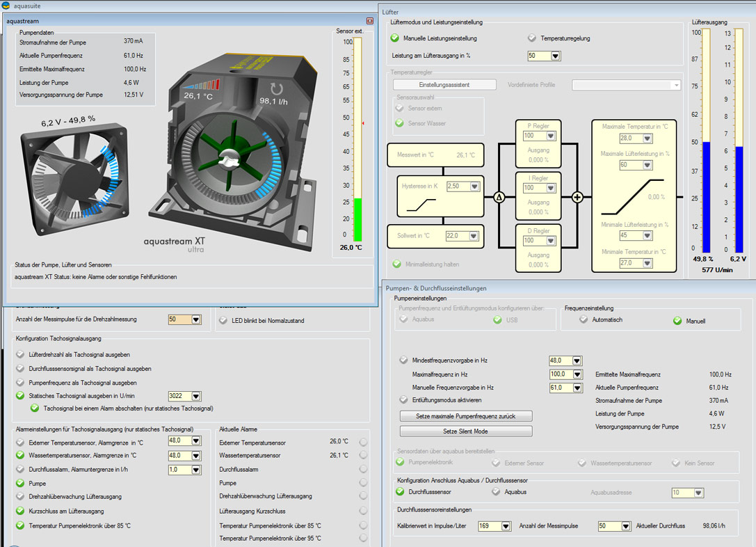This screenshot has width=756, height=547.
Task: Select Lüfterdrehzahl als Tachosignal ausgeben
Action: [19, 354]
